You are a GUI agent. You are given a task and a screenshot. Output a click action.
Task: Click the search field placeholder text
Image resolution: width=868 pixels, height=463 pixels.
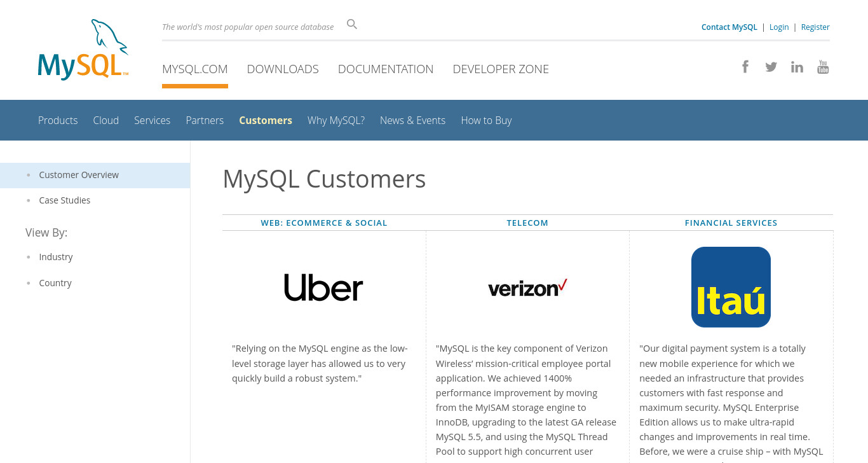point(248,27)
